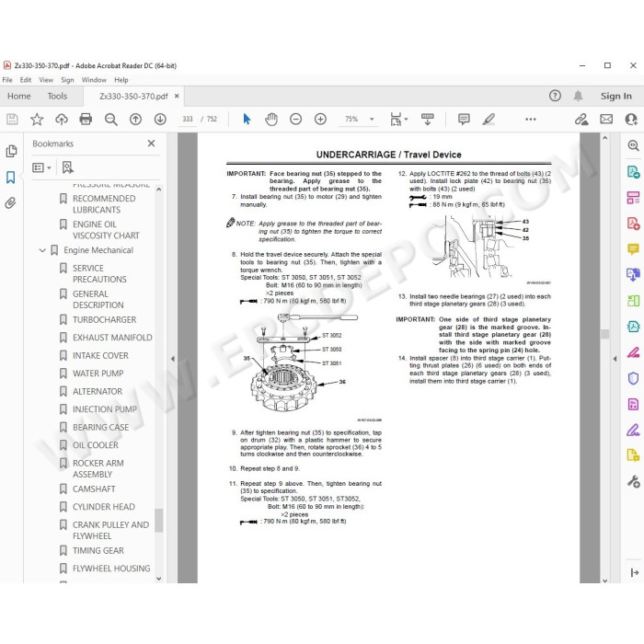Image resolution: width=644 pixels, height=644 pixels.
Task: Open more tools ellipsis
Action: [531, 119]
